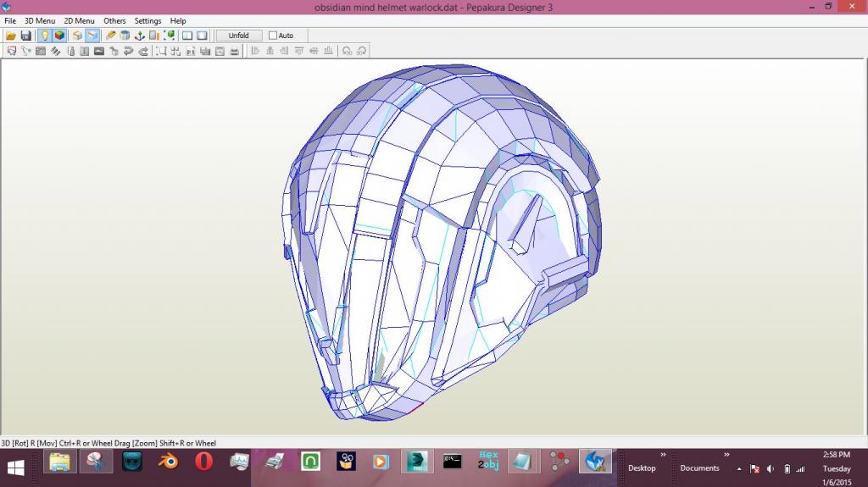Click the Save floppy disk icon
Screen dimensions: 868x487
coord(25,36)
